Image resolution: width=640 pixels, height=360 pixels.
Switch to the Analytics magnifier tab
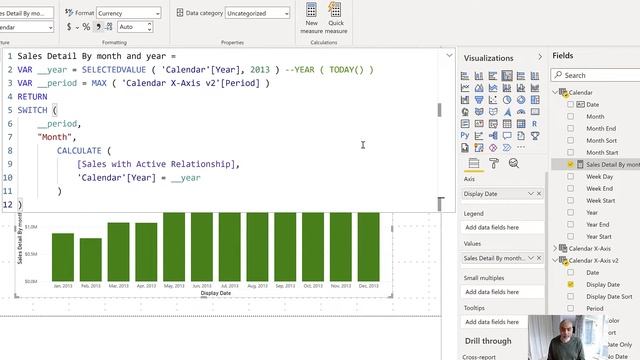point(513,164)
